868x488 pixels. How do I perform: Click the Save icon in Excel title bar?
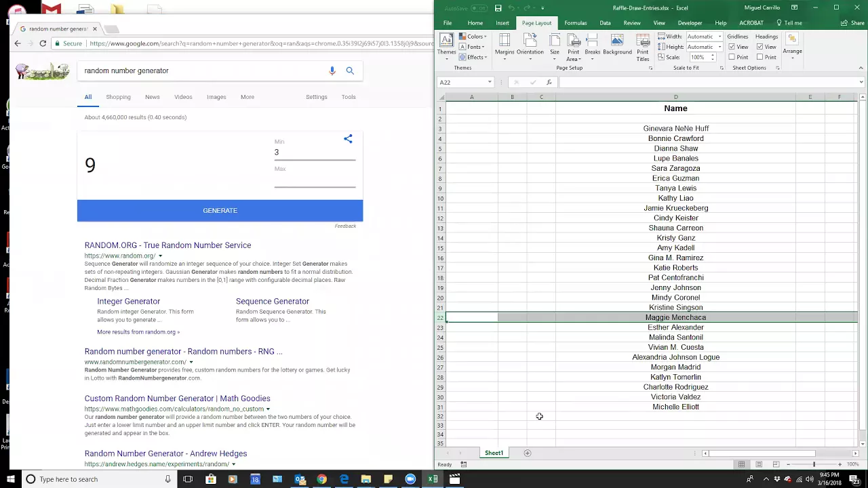(498, 8)
